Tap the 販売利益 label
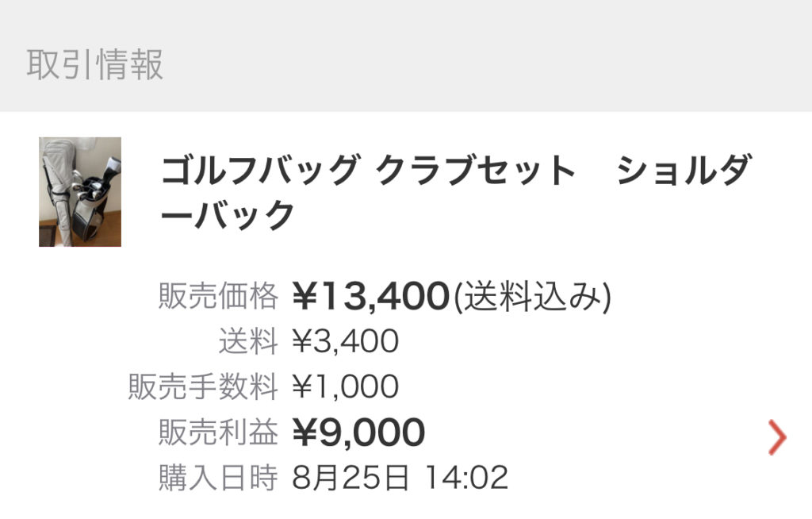Image resolution: width=812 pixels, height=519 pixels. 219,432
